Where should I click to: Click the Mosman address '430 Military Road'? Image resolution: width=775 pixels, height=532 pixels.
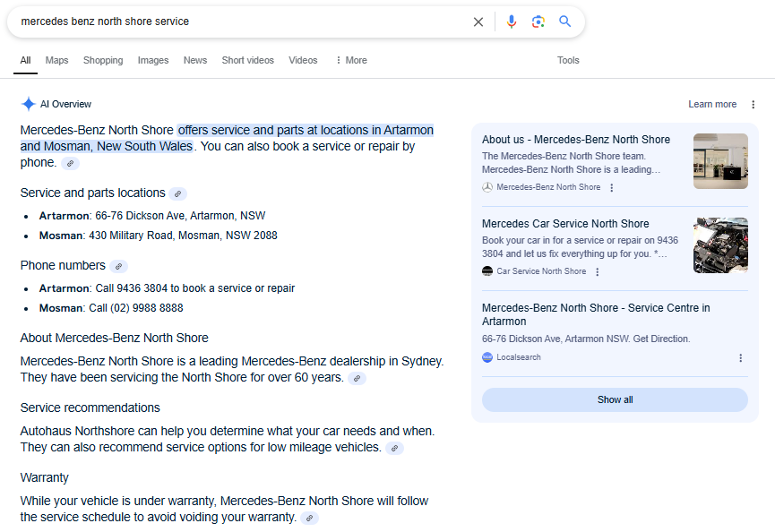pyautogui.click(x=183, y=236)
